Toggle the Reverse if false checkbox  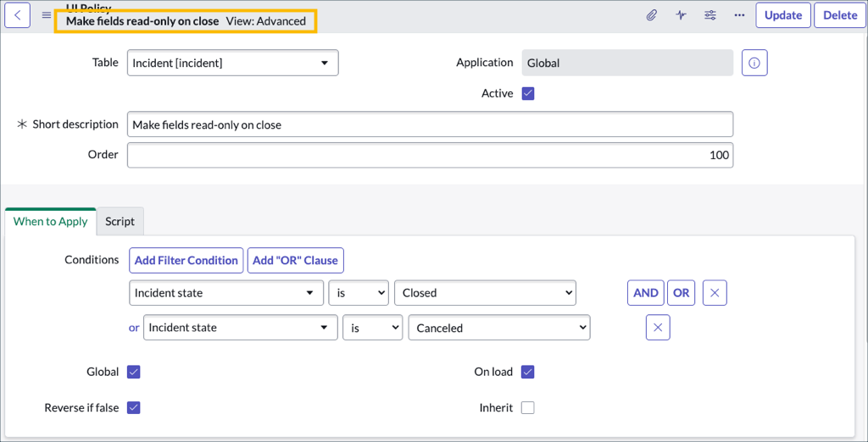tap(133, 407)
